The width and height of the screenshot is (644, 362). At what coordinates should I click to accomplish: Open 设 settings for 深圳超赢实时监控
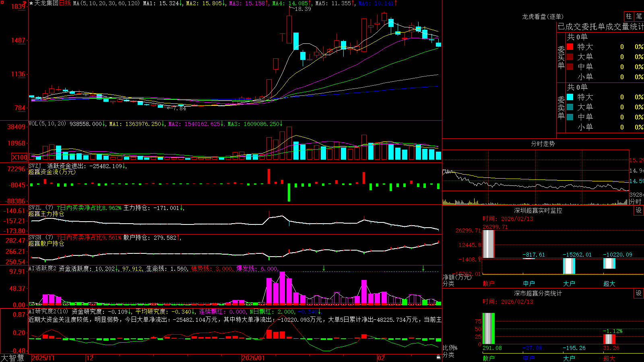click(x=638, y=210)
